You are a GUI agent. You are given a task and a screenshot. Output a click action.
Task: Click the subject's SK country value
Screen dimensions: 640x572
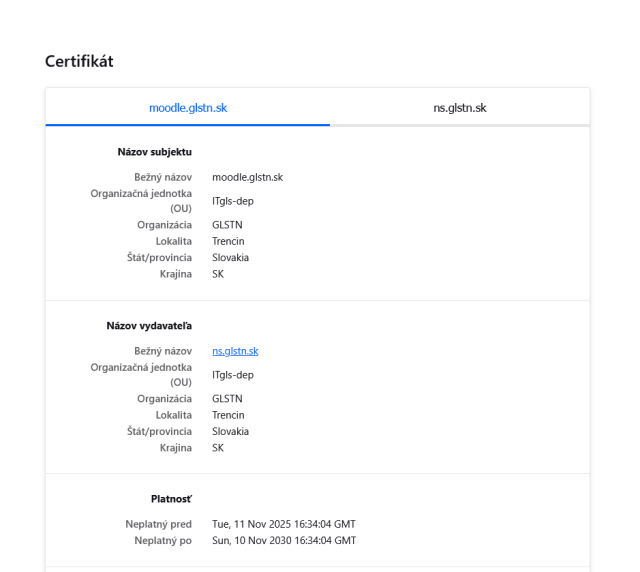[218, 273]
